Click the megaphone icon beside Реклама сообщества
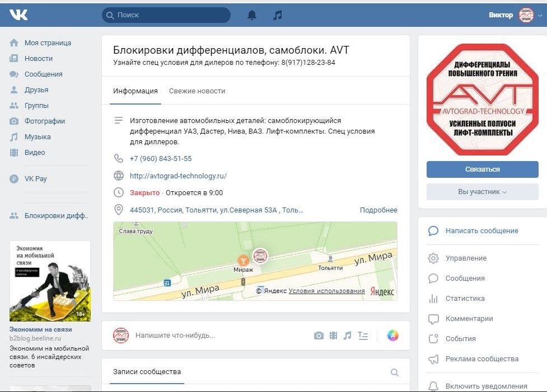 (433, 359)
